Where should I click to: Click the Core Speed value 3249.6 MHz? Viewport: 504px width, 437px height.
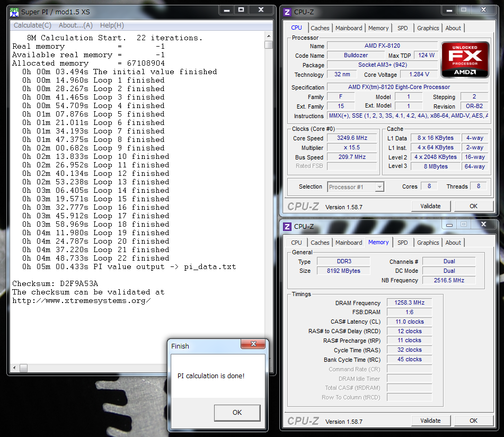(352, 138)
